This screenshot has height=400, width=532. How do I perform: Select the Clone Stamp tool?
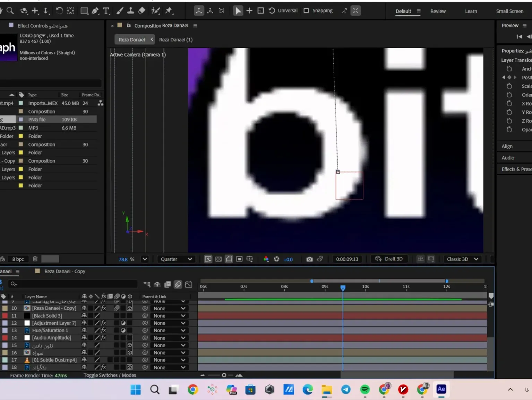(x=130, y=11)
